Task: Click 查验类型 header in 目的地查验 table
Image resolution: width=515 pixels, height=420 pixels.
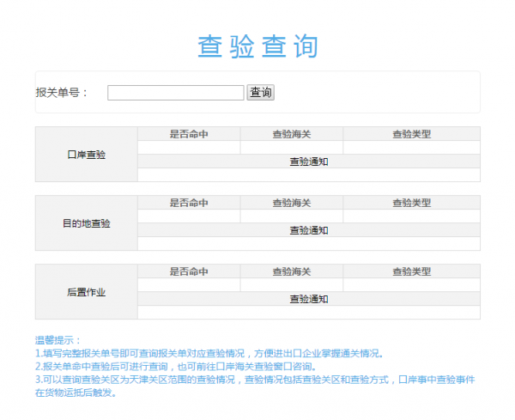Action: (x=411, y=203)
